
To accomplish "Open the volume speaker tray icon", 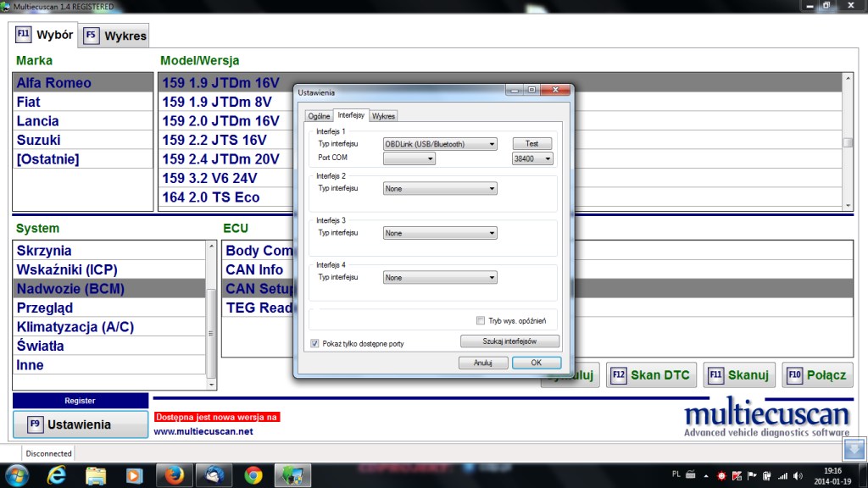I will tap(798, 476).
